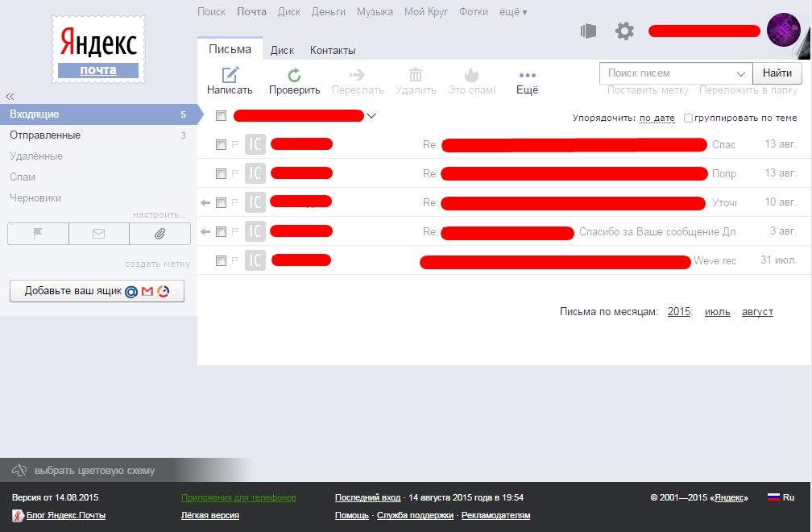The image size is (812, 532).
Task: Filter by flagged messages icon
Action: click(38, 234)
